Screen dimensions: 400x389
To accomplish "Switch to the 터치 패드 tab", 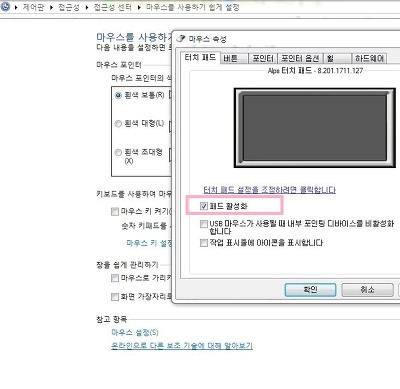I will point(200,57).
